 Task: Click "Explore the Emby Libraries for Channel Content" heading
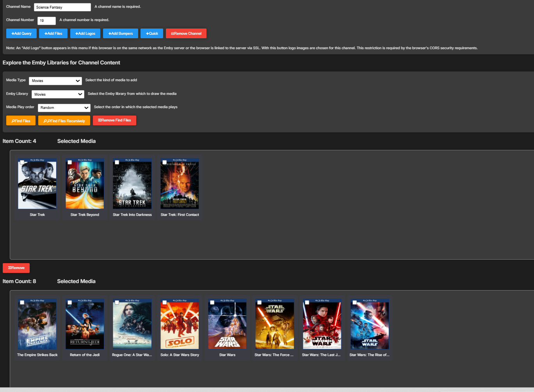61,62
